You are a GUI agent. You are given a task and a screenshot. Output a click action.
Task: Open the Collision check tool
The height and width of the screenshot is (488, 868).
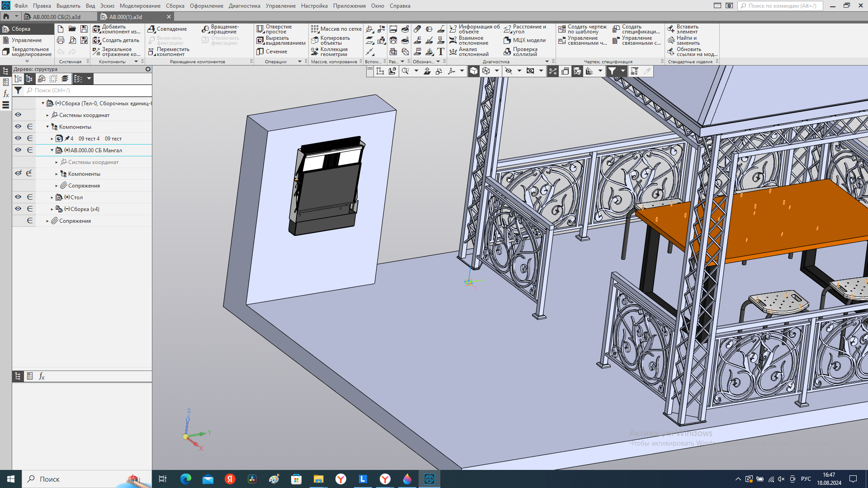[x=507, y=52]
